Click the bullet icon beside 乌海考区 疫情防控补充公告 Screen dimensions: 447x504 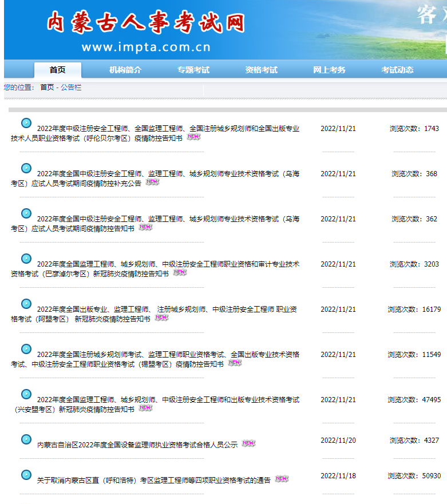point(26,168)
